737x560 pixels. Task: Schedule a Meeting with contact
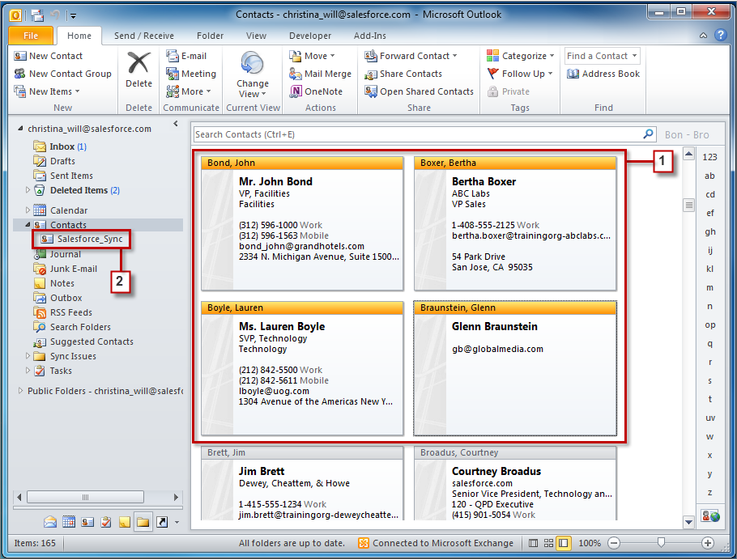(191, 74)
